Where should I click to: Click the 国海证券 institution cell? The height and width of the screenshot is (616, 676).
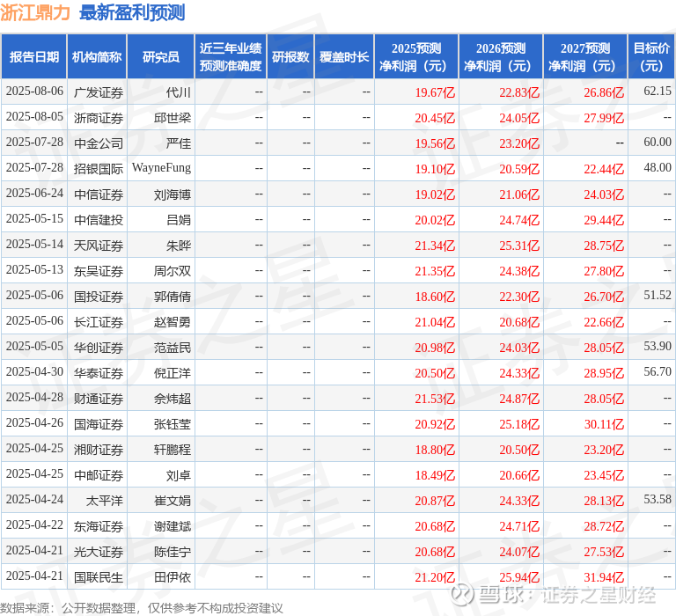99,424
